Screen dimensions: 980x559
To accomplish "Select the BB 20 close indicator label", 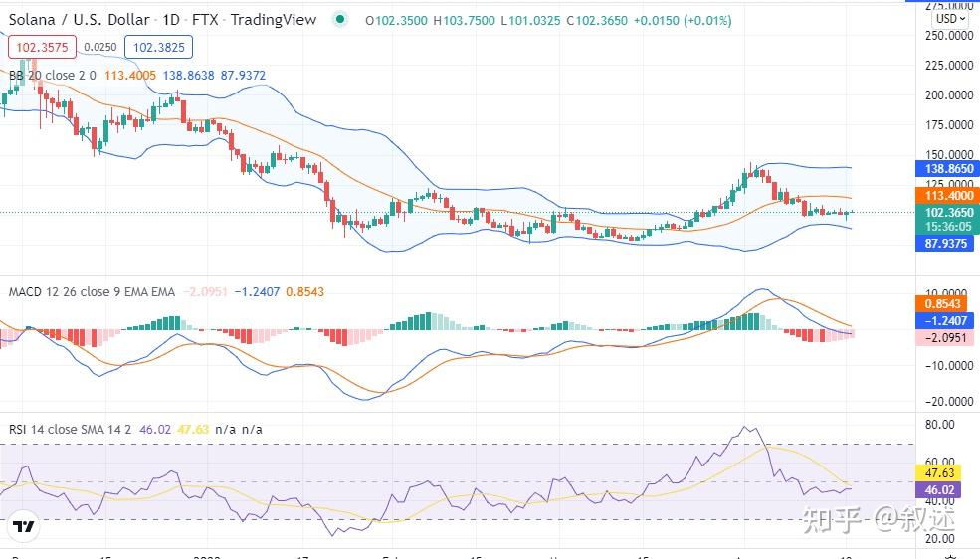I will [53, 75].
